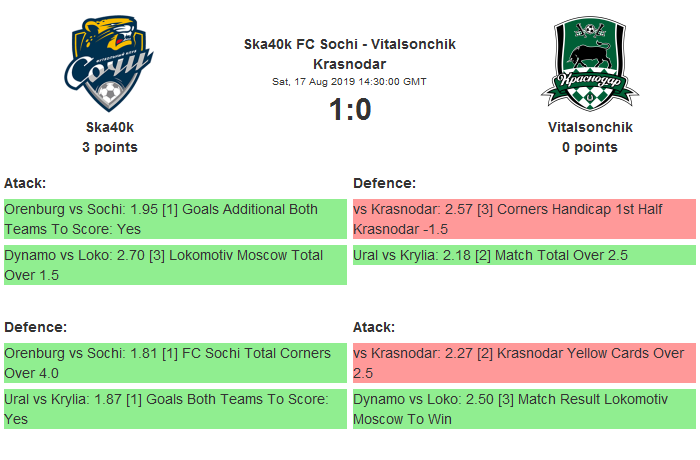Image resolution: width=700 pixels, height=460 pixels.
Task: Click the FC Sochi team logo
Action: click(x=109, y=65)
